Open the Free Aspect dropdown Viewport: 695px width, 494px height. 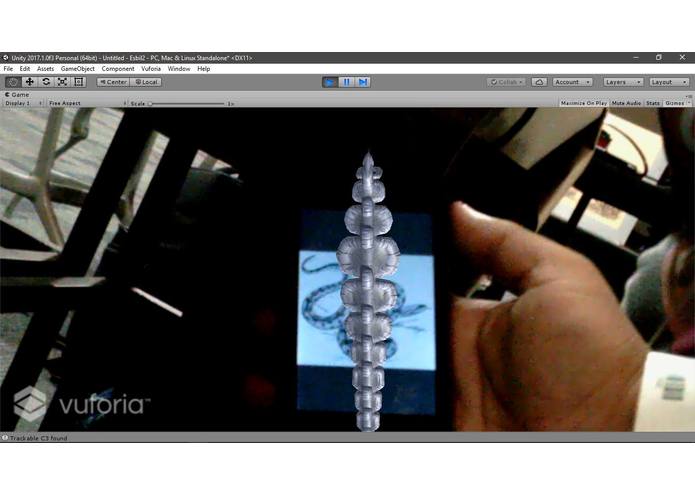pyautogui.click(x=87, y=103)
